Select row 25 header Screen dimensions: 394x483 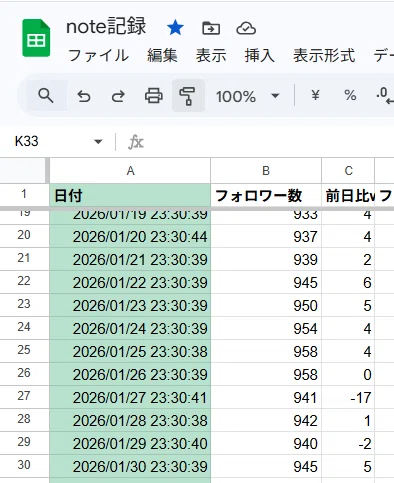click(x=24, y=350)
